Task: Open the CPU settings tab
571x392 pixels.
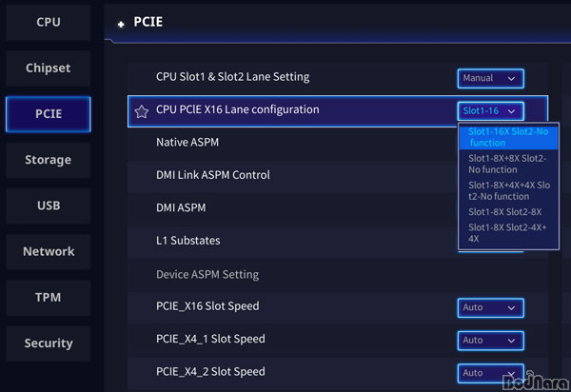Action: tap(49, 22)
